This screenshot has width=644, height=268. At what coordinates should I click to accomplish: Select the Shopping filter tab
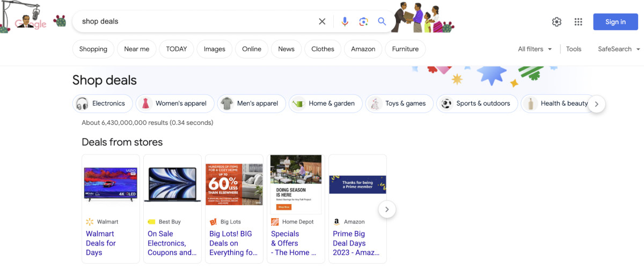tap(93, 49)
